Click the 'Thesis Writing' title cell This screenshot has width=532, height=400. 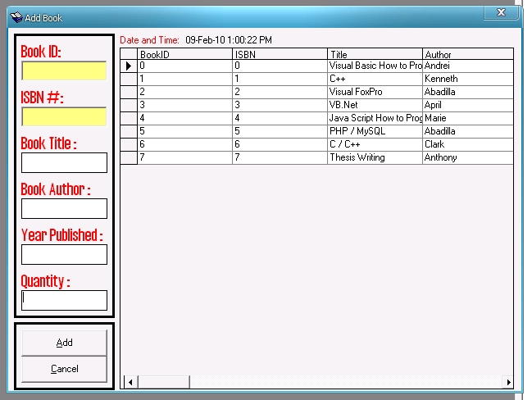coord(375,157)
